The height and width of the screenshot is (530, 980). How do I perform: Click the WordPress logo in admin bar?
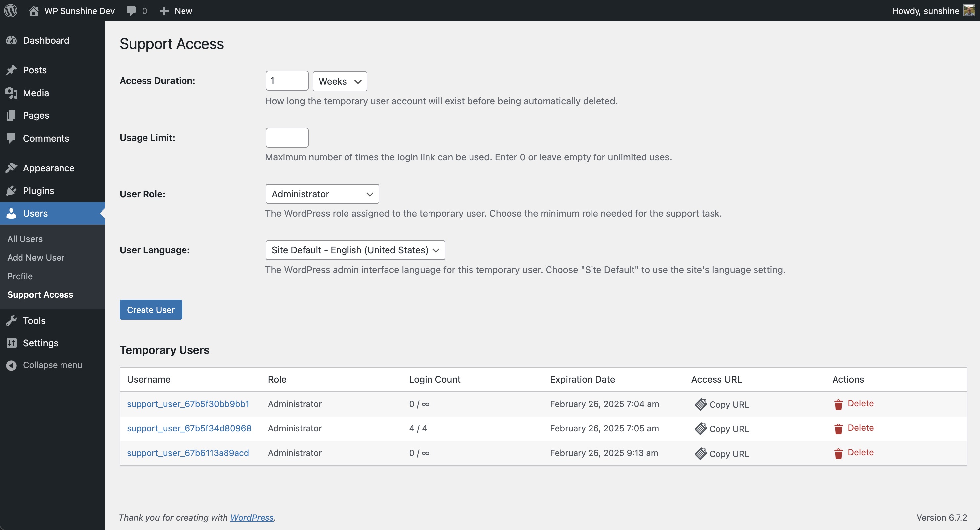11,11
